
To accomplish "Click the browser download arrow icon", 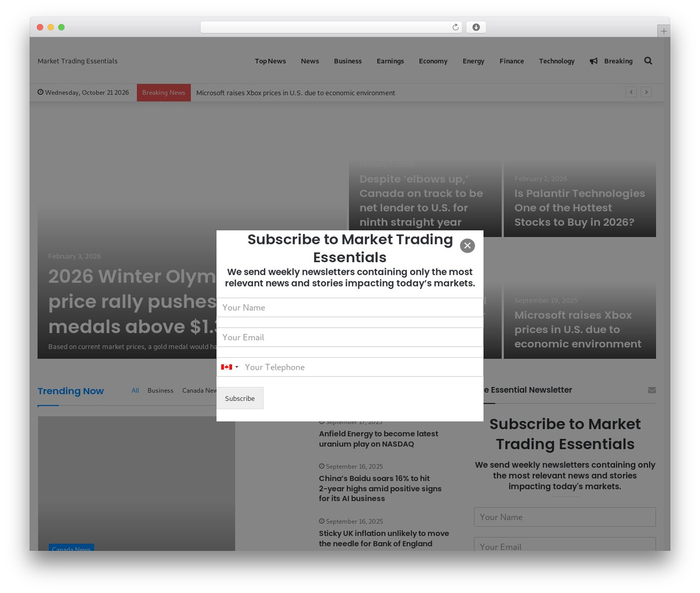I will coord(476,27).
